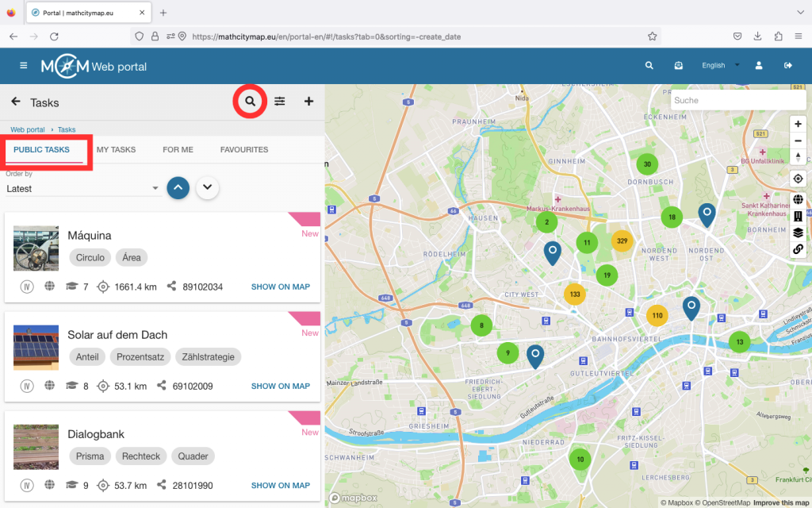
Task: Toggle descending sort order button
Action: [x=208, y=188]
